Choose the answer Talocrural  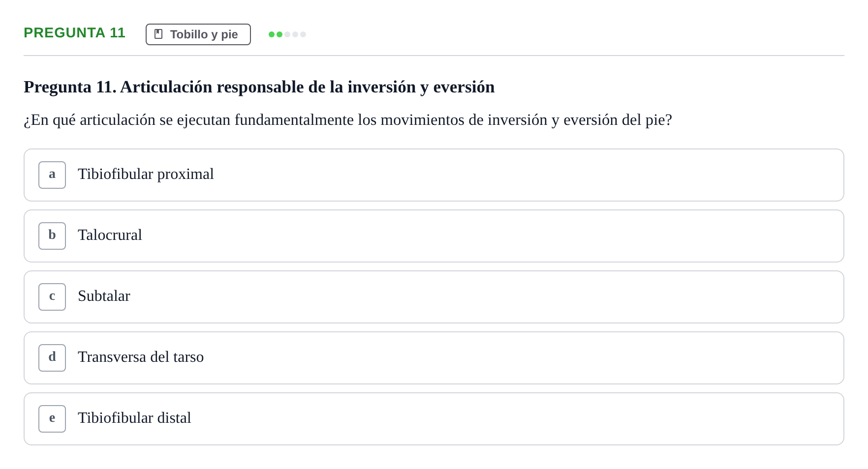tap(434, 236)
